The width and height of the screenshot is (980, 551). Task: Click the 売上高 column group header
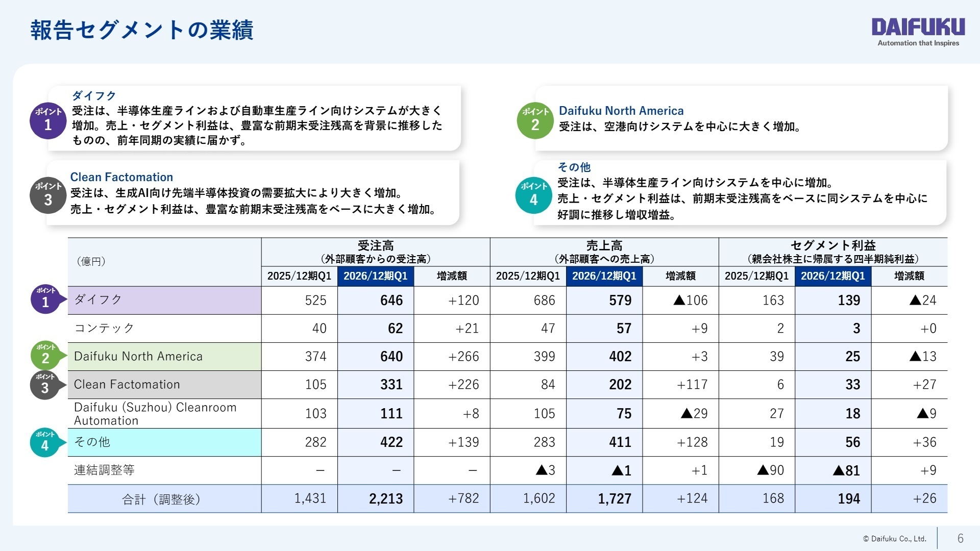coord(604,252)
